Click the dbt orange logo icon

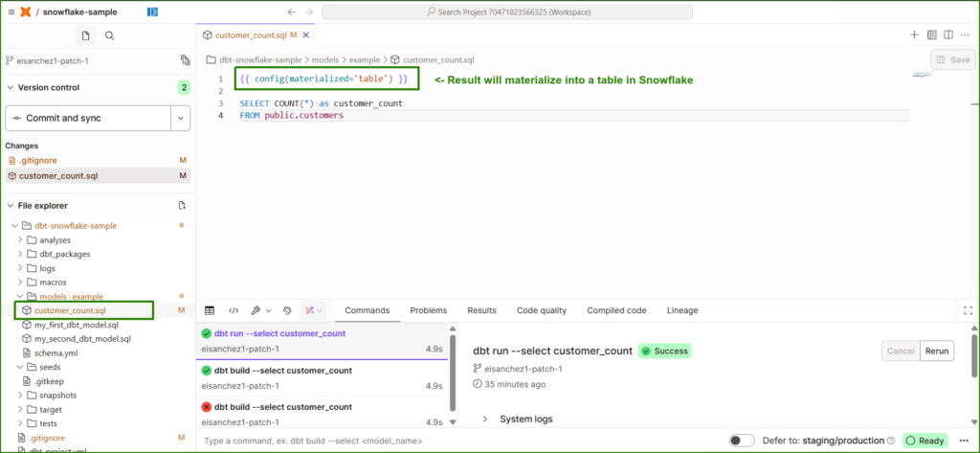coord(26,11)
